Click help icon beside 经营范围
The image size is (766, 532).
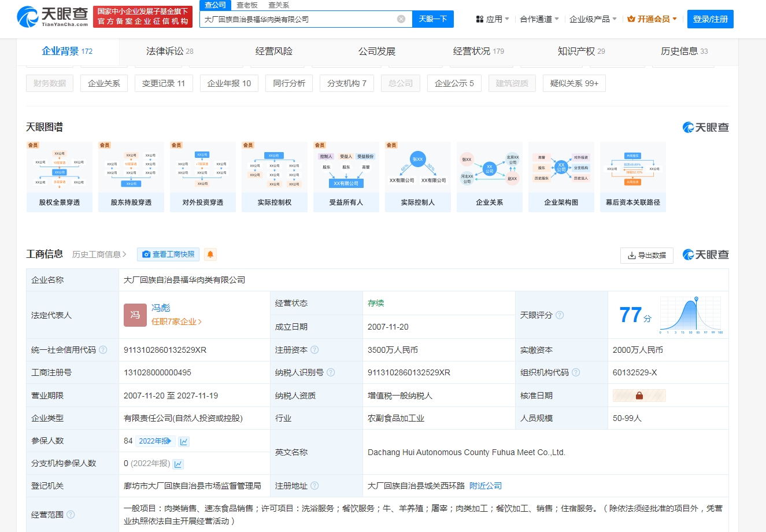(71, 515)
